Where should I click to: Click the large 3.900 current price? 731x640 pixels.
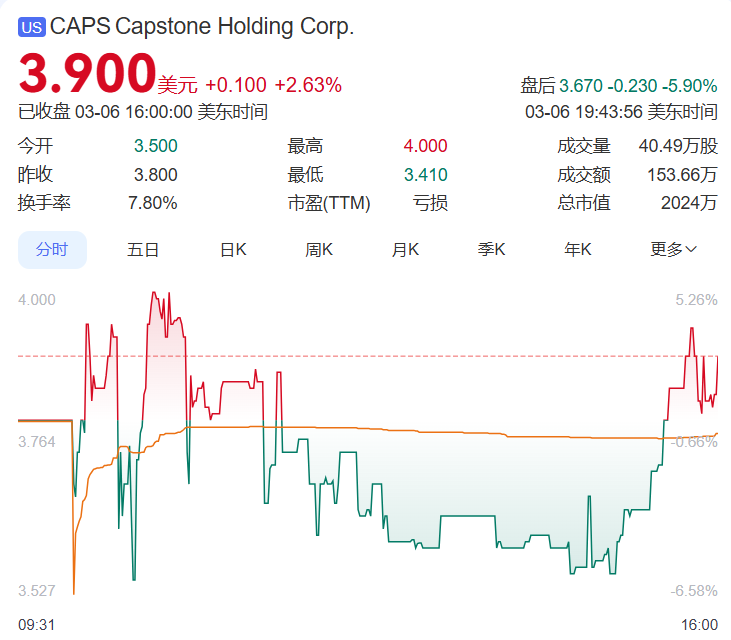[87, 75]
